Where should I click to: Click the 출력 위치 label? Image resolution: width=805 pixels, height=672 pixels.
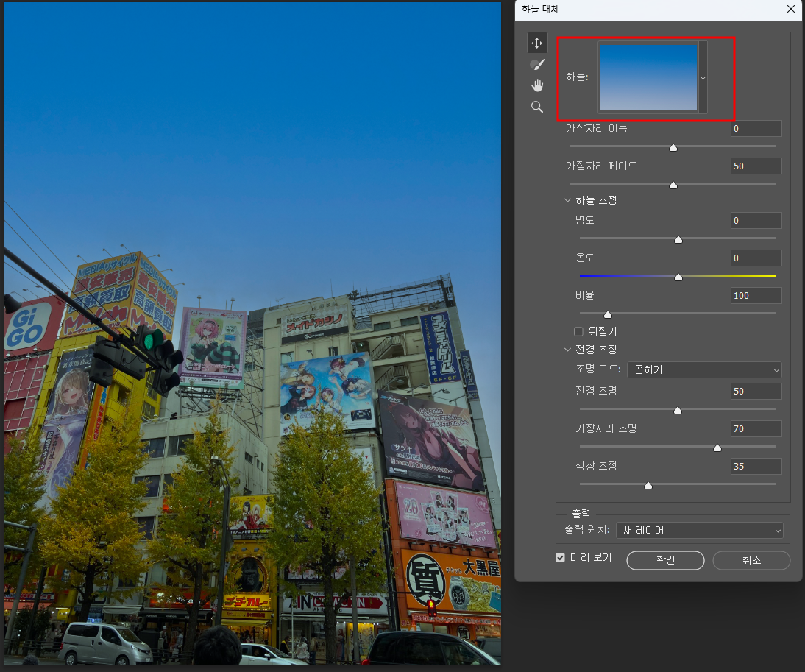point(586,529)
